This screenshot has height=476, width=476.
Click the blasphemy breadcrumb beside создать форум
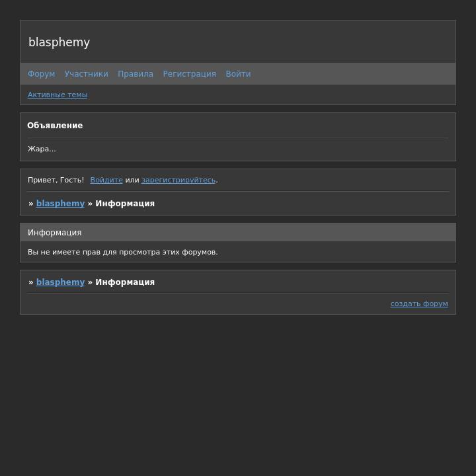point(60,282)
